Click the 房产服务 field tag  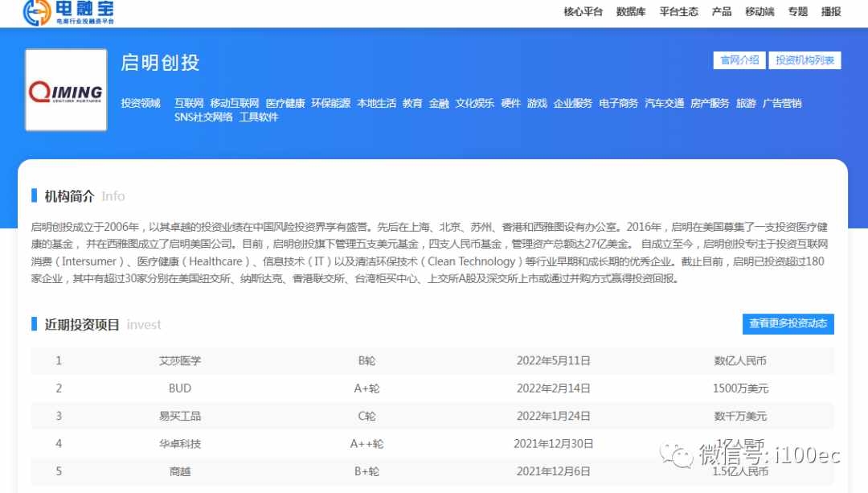710,103
